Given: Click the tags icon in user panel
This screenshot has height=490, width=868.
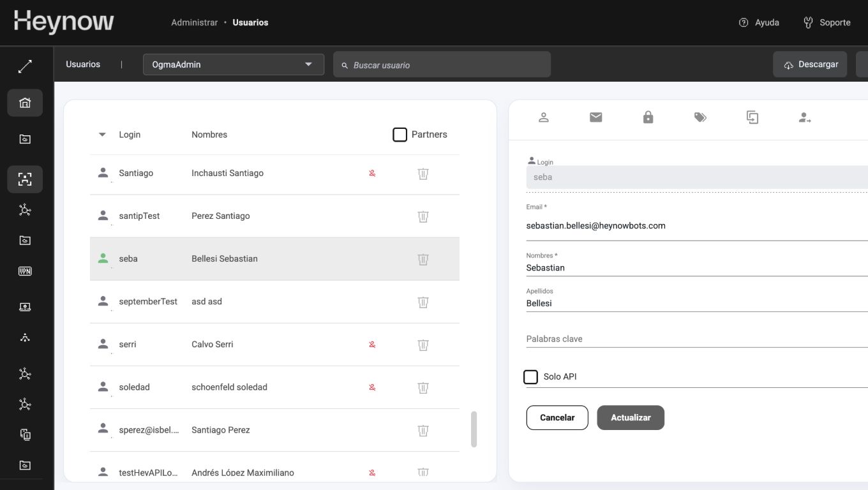Looking at the screenshot, I should 700,117.
